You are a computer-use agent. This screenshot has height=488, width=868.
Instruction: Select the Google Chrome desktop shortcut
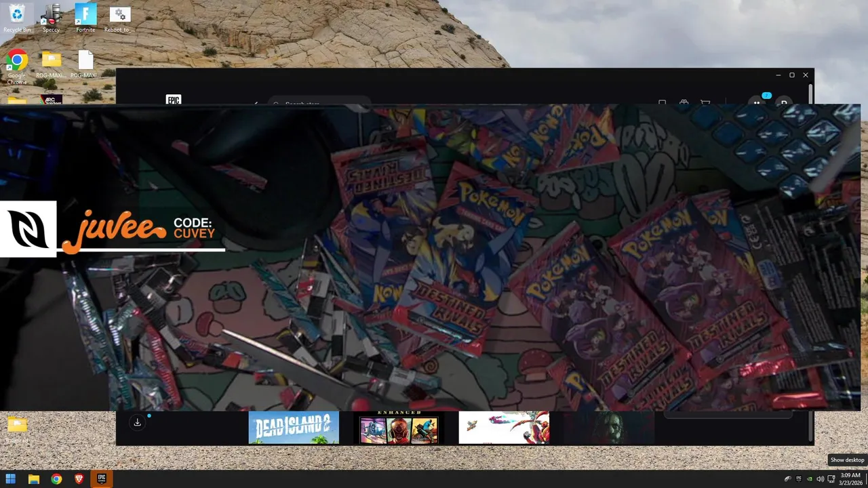[17, 66]
